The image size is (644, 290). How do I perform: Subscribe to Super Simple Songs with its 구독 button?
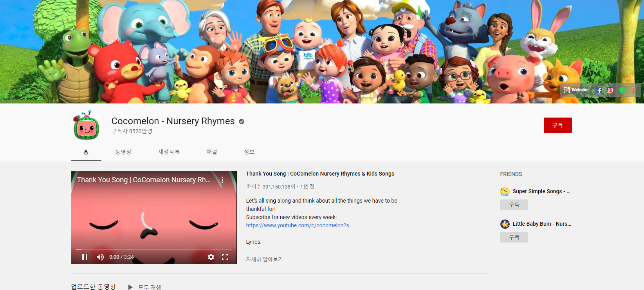pos(514,205)
